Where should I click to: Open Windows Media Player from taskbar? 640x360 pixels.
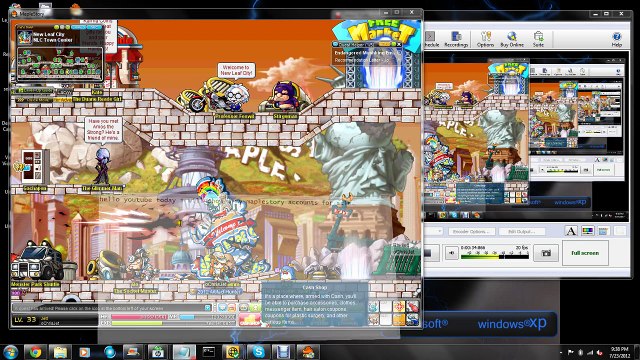84,352
